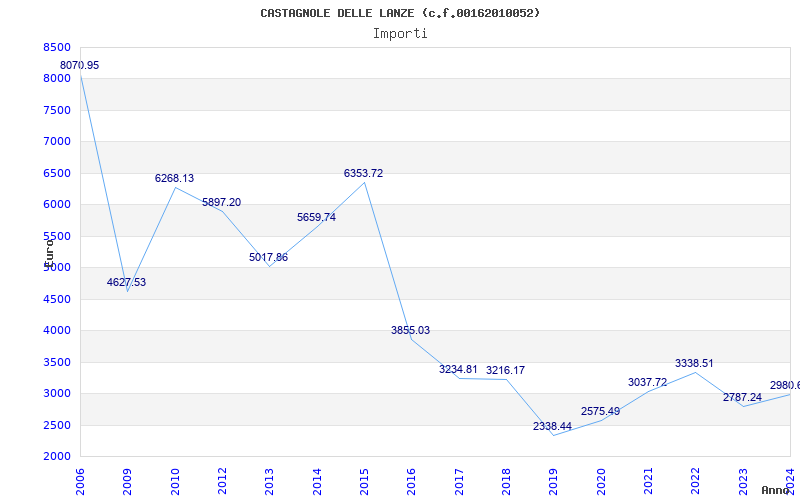The width and height of the screenshot is (800, 500).
Task: Click y-axis tick 4500
Action: [57, 299]
